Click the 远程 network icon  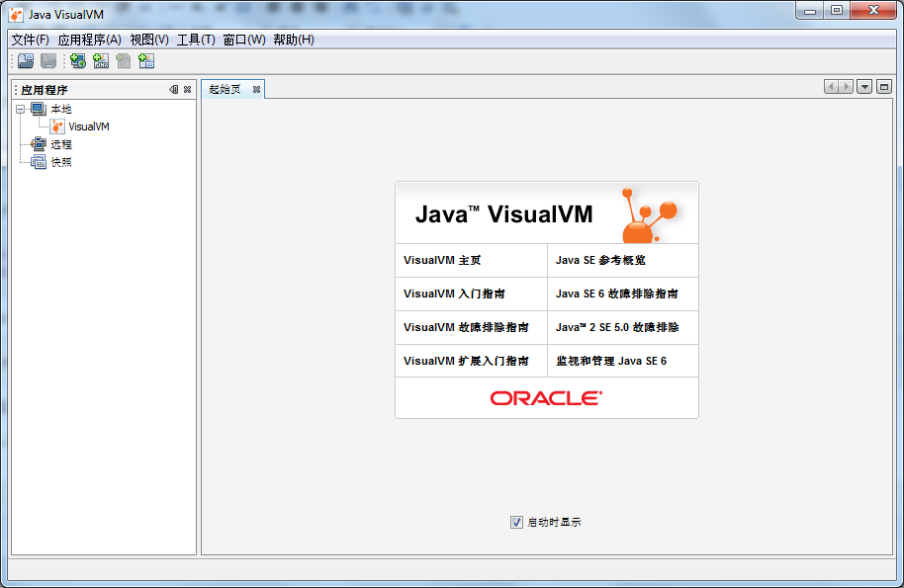pos(39,144)
